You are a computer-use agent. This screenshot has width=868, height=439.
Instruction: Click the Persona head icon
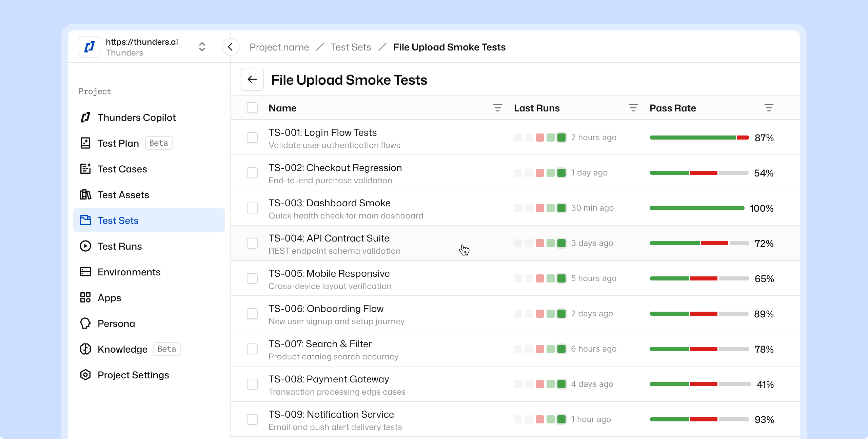click(x=85, y=323)
